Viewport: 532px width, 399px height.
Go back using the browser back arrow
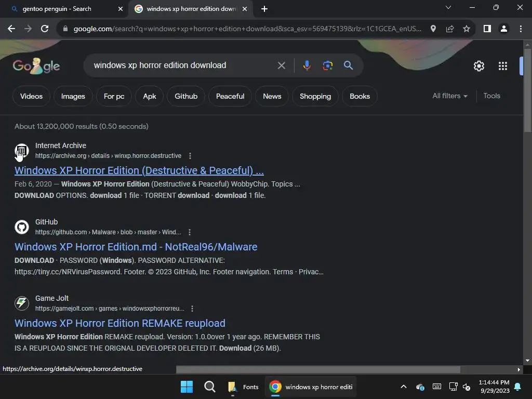pyautogui.click(x=11, y=29)
